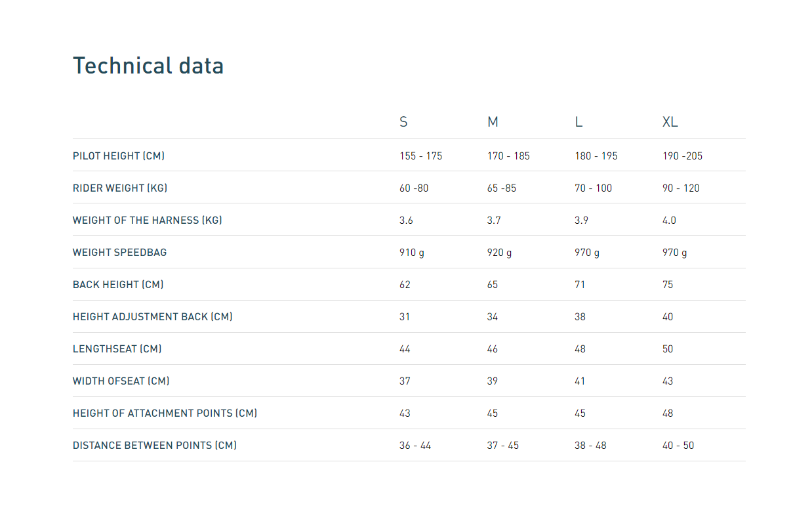Click the WEIGHT SPEEDBAG row label
Screen dimensions: 812x506
[119, 253]
